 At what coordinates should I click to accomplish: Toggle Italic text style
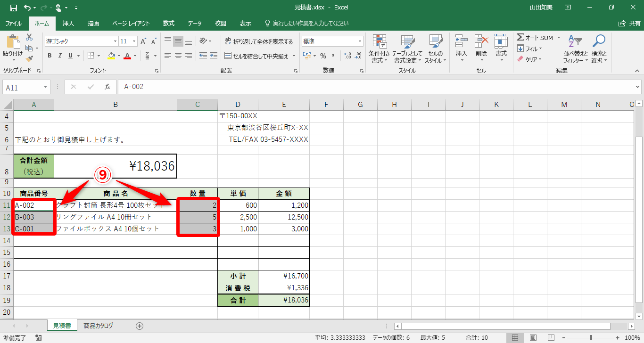click(60, 56)
